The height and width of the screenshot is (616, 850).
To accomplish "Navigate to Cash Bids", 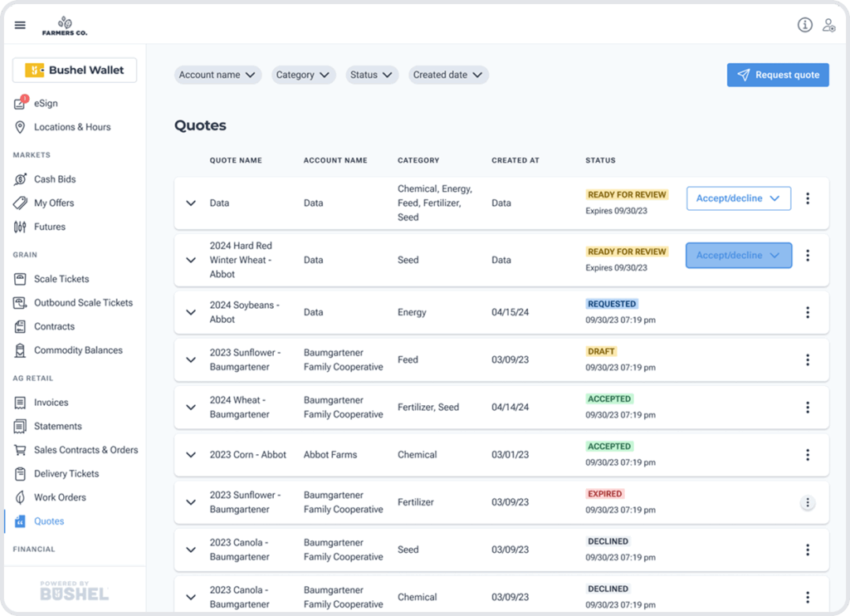I will (x=55, y=179).
